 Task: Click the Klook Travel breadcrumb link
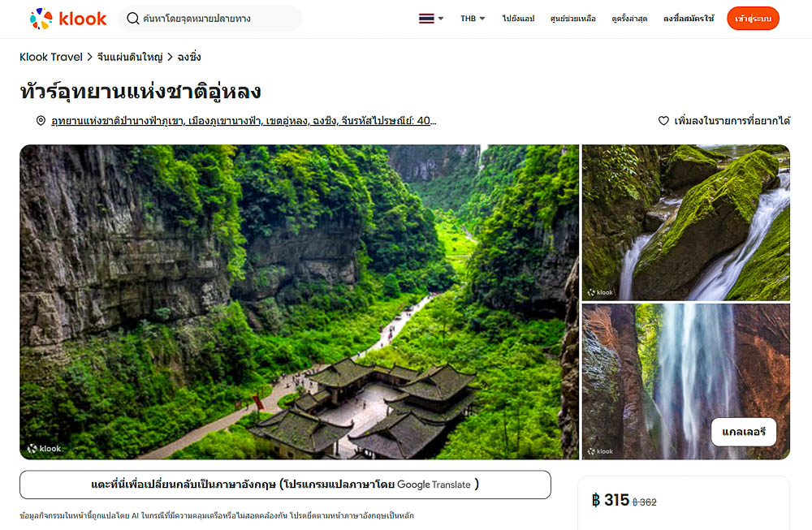point(50,57)
